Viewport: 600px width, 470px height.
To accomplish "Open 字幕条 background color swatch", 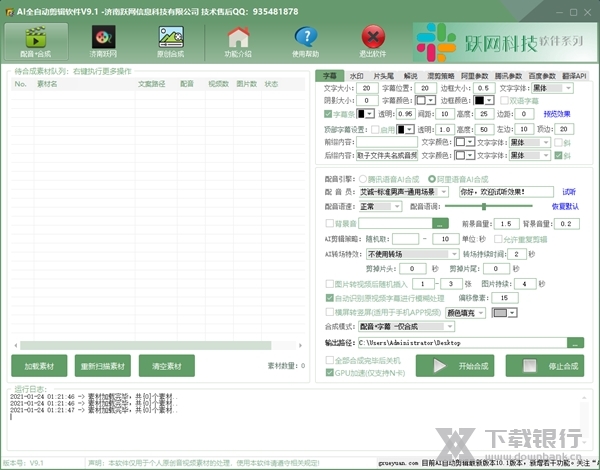I will pos(366,114).
